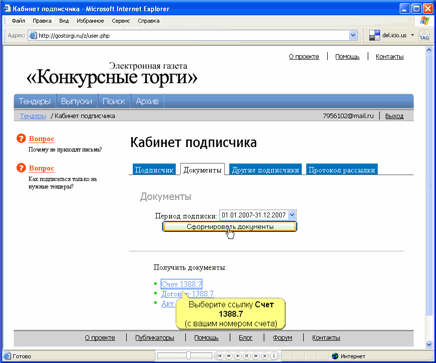The height and width of the screenshot is (363, 436).
Task: Click the 7956102@mail.ru account text
Action: pyautogui.click(x=348, y=116)
